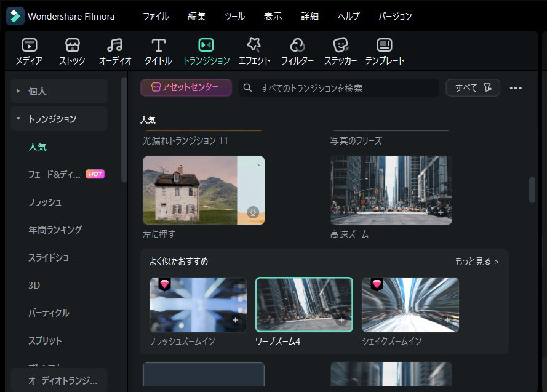Open the メディア (Media) panel icon
547x392 pixels.
[28, 44]
